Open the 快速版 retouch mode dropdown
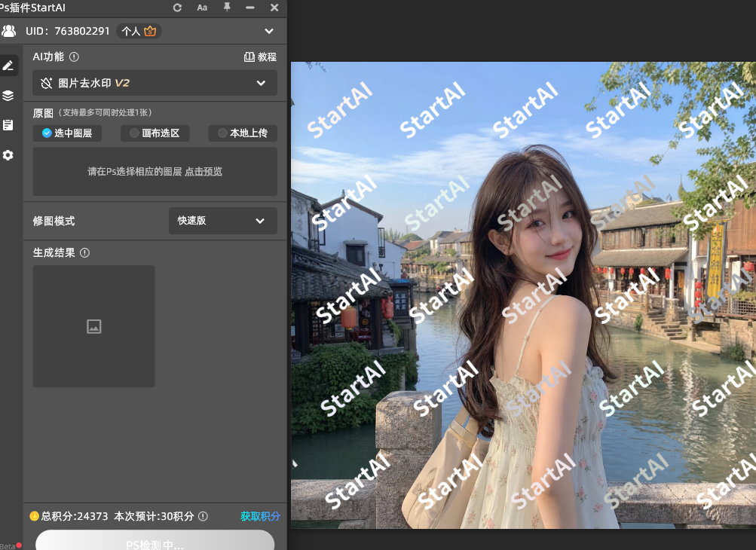This screenshot has height=550, width=756. [x=223, y=221]
